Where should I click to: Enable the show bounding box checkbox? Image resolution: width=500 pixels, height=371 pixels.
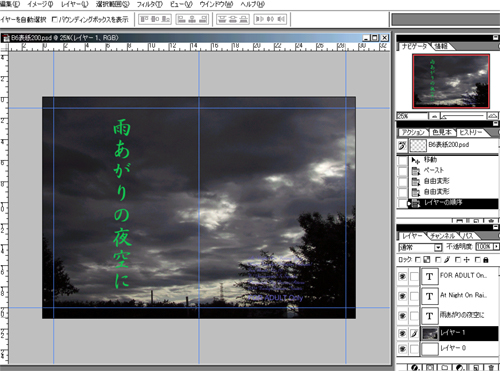pos(55,19)
